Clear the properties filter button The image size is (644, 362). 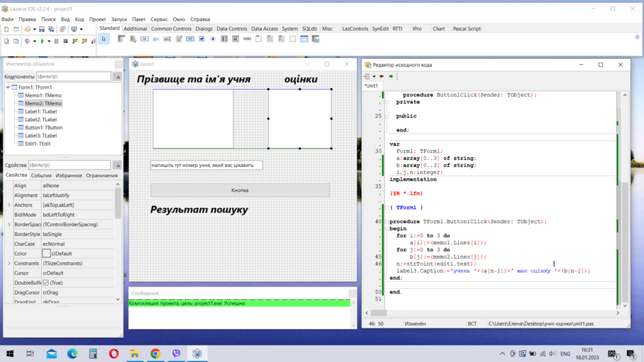(117, 165)
